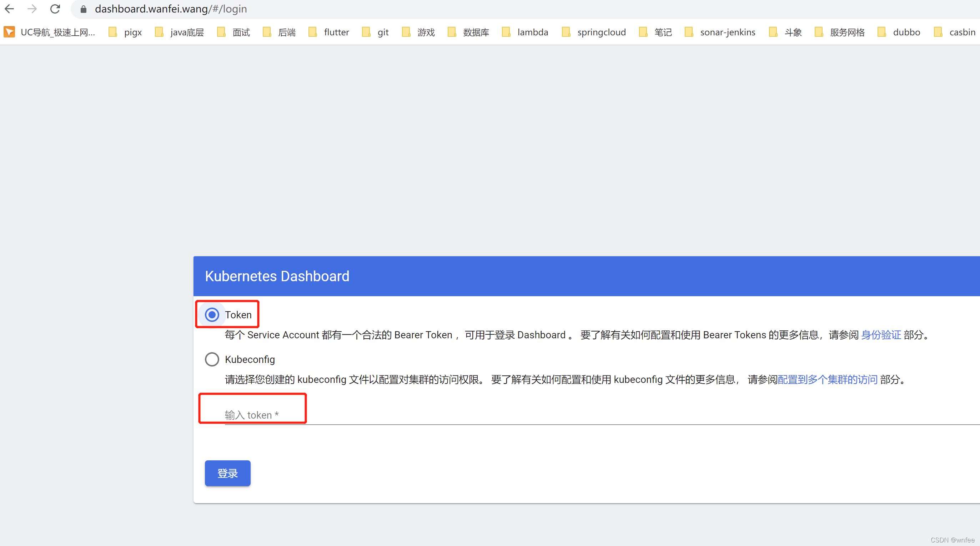Click the lock icon in address bar
Viewport: 980px width, 546px height.
click(x=83, y=9)
